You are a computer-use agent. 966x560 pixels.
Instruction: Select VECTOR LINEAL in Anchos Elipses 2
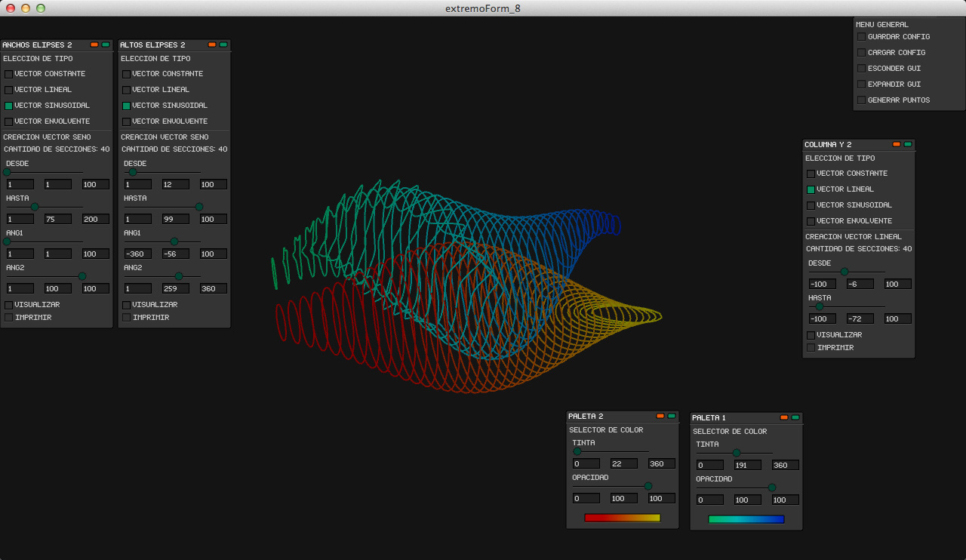[x=8, y=90]
